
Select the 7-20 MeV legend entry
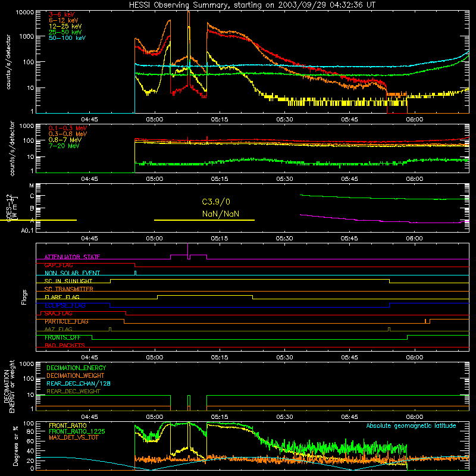pyautogui.click(x=64, y=146)
